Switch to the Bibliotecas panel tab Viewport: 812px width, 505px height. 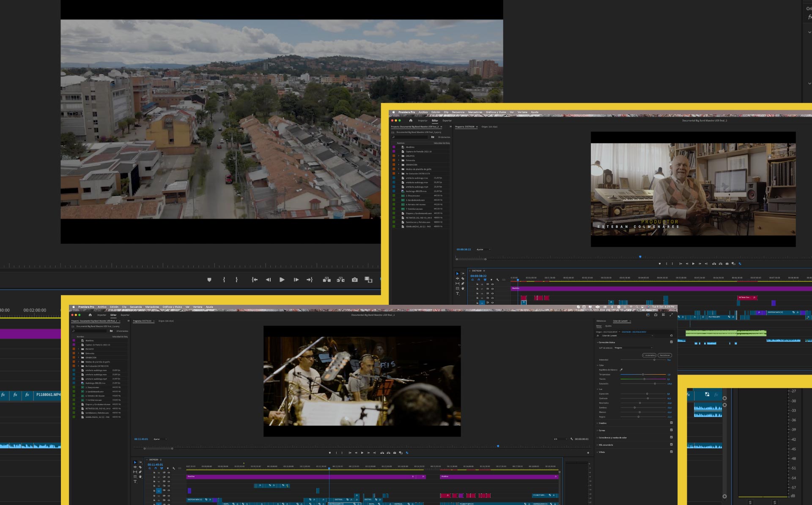pos(601,321)
